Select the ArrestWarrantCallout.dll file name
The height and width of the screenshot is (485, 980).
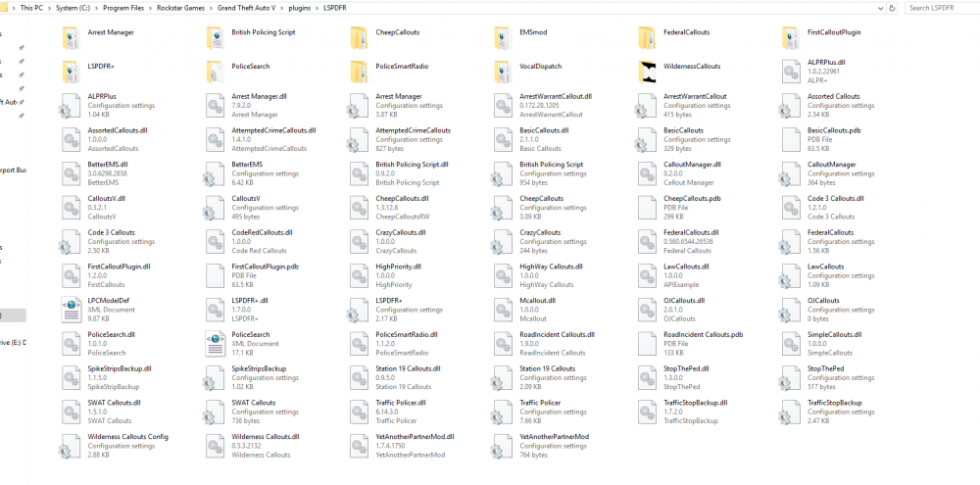click(556, 97)
